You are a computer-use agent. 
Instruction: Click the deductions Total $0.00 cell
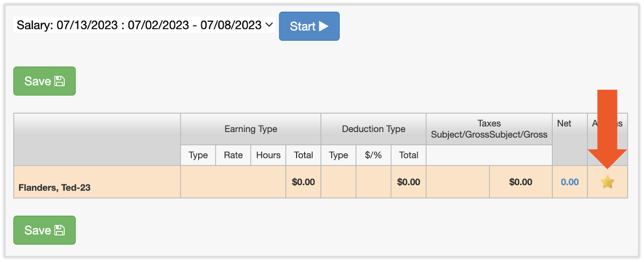pyautogui.click(x=409, y=182)
